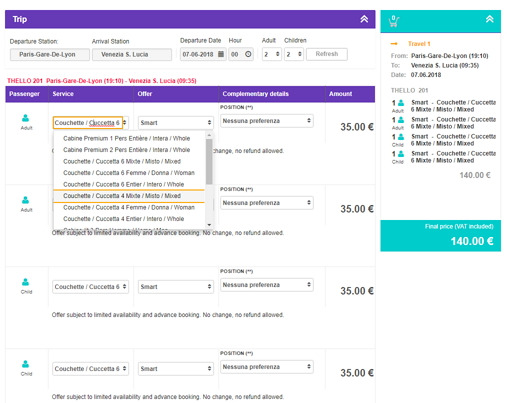The height and width of the screenshot is (403, 507).
Task: Click first Child person icon in cart summary
Action: point(401,137)
